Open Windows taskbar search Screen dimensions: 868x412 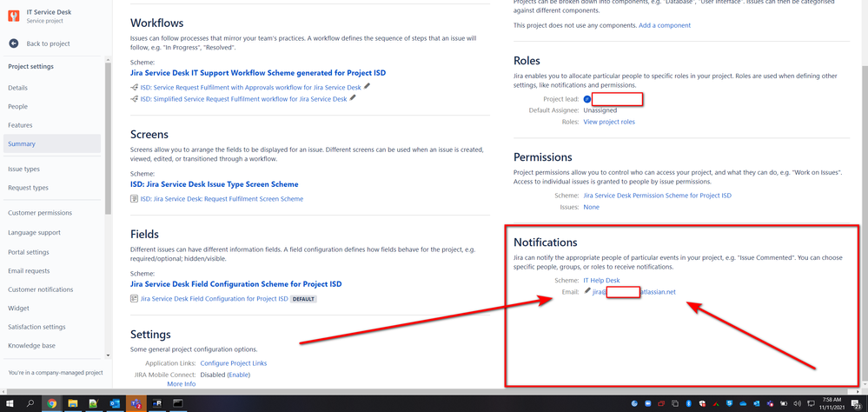(x=31, y=403)
